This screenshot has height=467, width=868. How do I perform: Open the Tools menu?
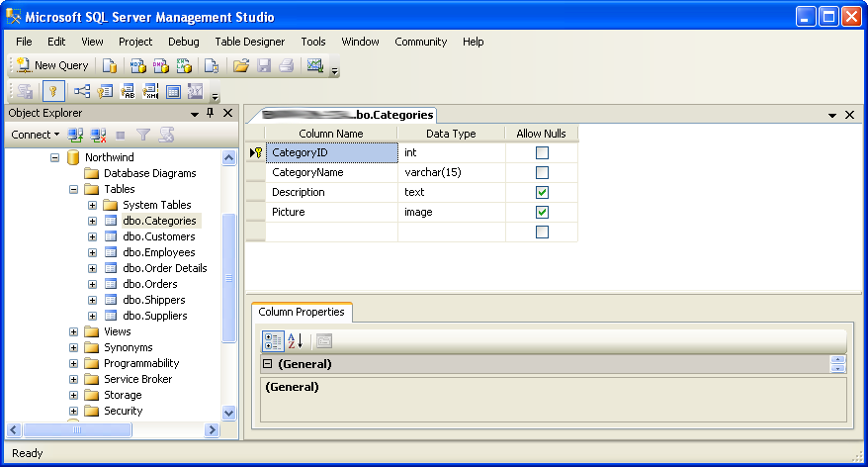coord(313,42)
